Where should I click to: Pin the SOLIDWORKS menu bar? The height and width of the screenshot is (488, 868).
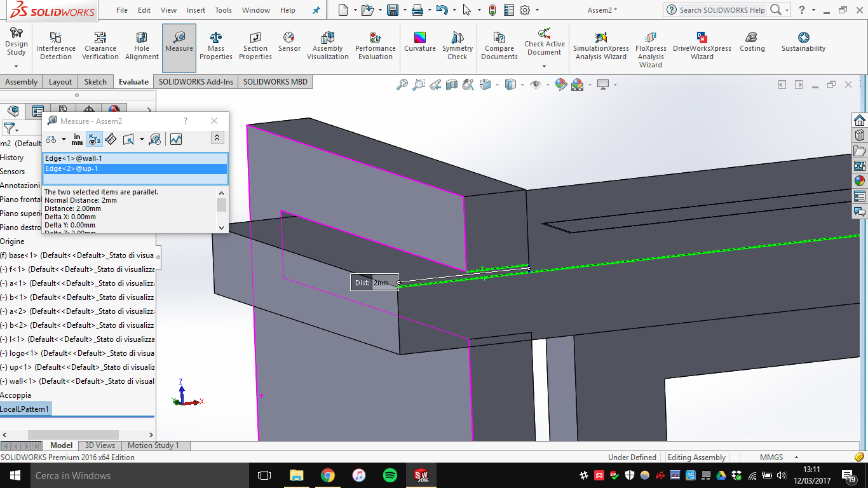(316, 10)
